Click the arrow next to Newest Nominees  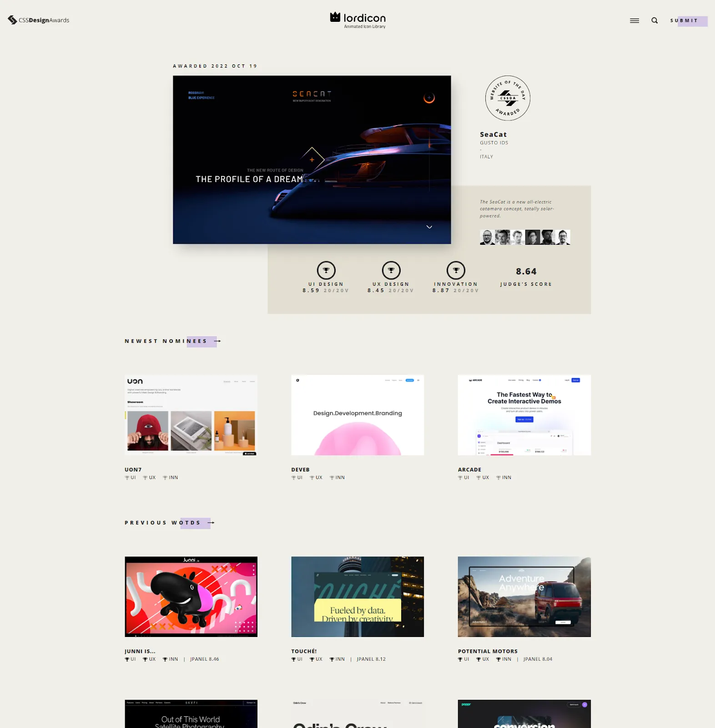217,341
